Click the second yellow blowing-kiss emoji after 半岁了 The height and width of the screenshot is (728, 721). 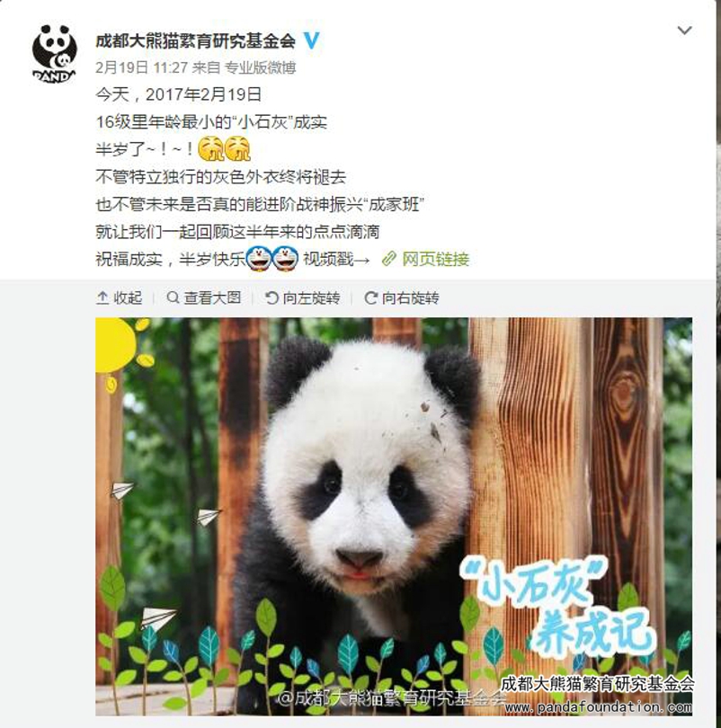click(x=237, y=149)
